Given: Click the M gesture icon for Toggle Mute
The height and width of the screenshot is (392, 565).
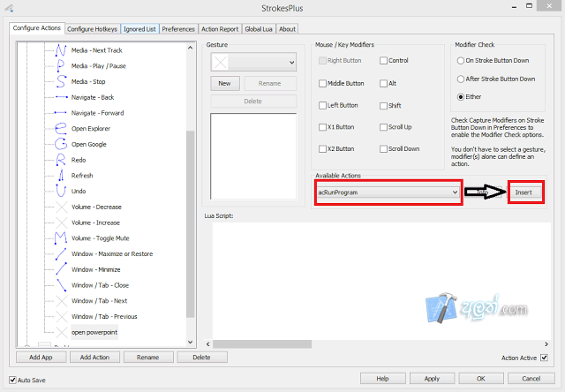Looking at the screenshot, I should (x=61, y=237).
